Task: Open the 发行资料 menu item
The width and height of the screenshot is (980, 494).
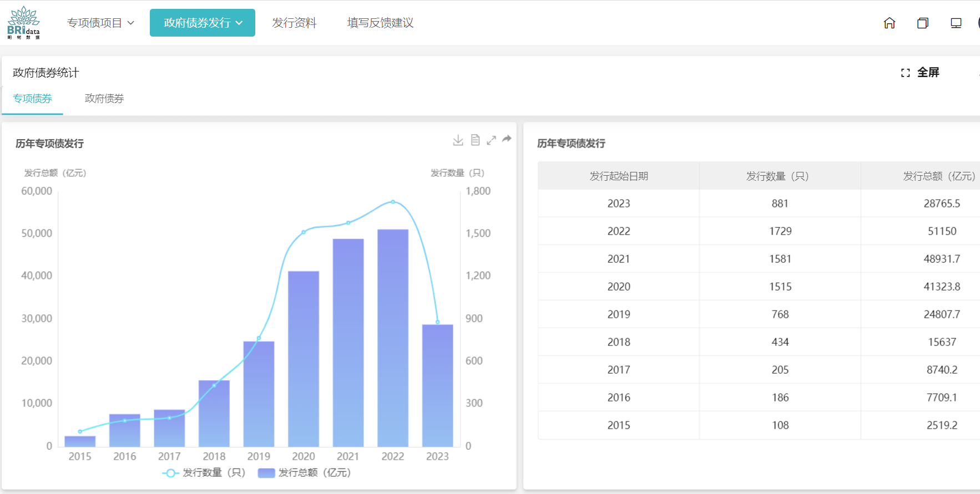Action: 294,23
